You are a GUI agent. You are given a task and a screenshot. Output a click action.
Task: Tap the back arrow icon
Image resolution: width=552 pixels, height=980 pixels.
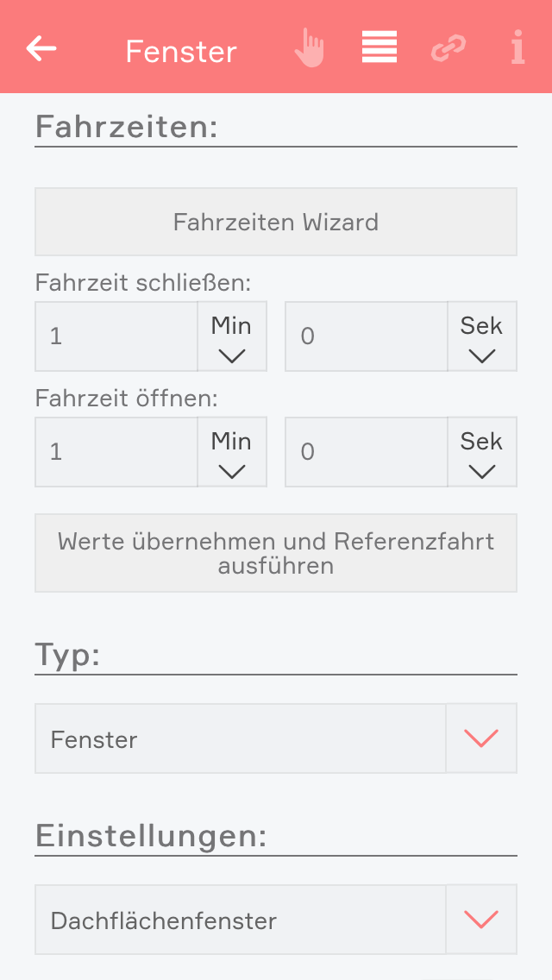[x=41, y=48]
